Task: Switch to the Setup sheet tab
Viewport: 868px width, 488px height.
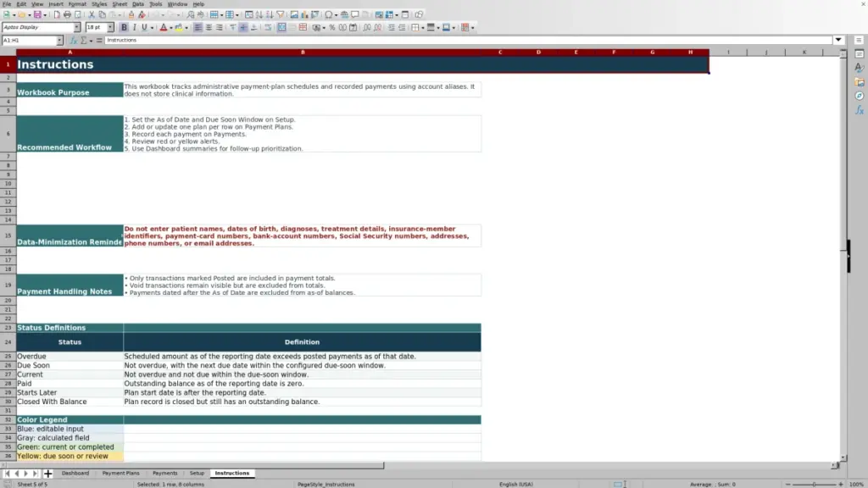Action: click(197, 473)
